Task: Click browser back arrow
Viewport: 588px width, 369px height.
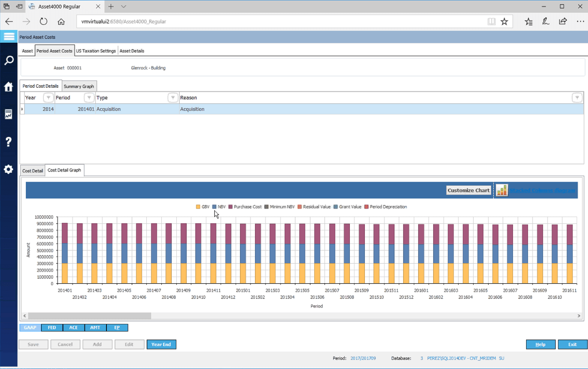Action: coord(9,21)
